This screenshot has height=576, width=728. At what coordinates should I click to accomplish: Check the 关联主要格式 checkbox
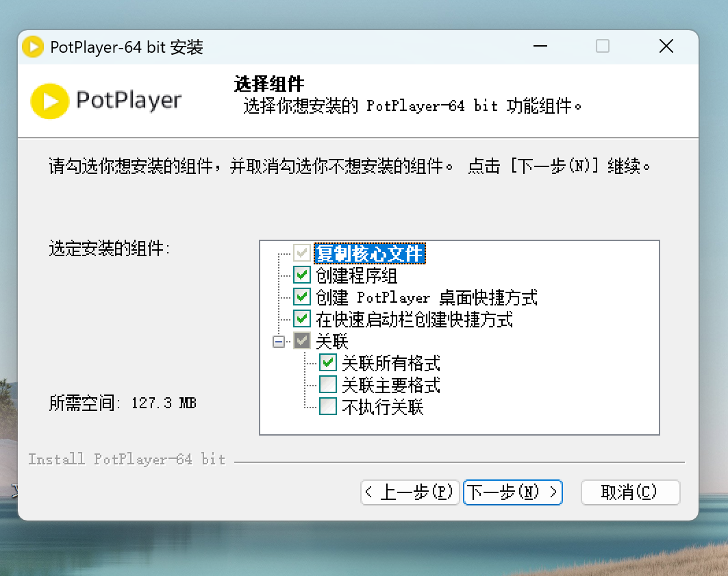pyautogui.click(x=328, y=385)
